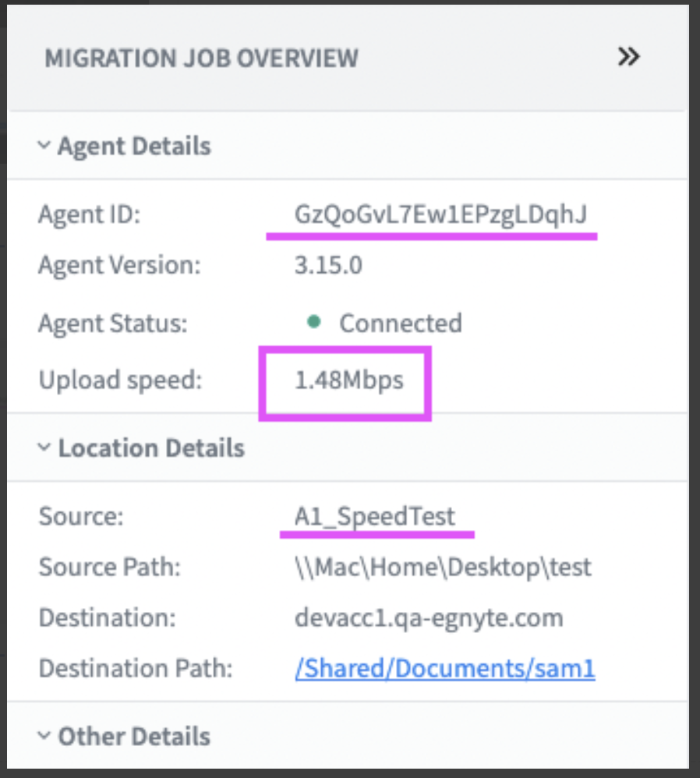Click the Agent Version 3.15.0 value
This screenshot has width=700, height=778.
tap(328, 265)
